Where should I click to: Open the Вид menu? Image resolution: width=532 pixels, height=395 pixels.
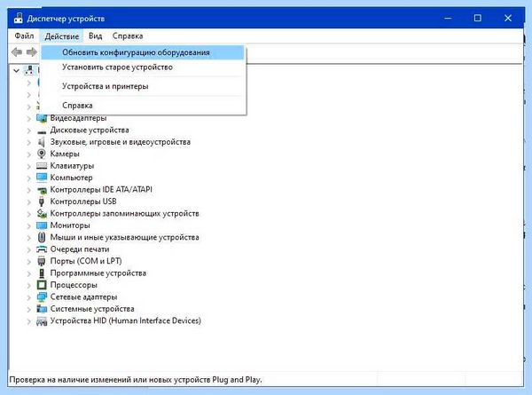[96, 36]
